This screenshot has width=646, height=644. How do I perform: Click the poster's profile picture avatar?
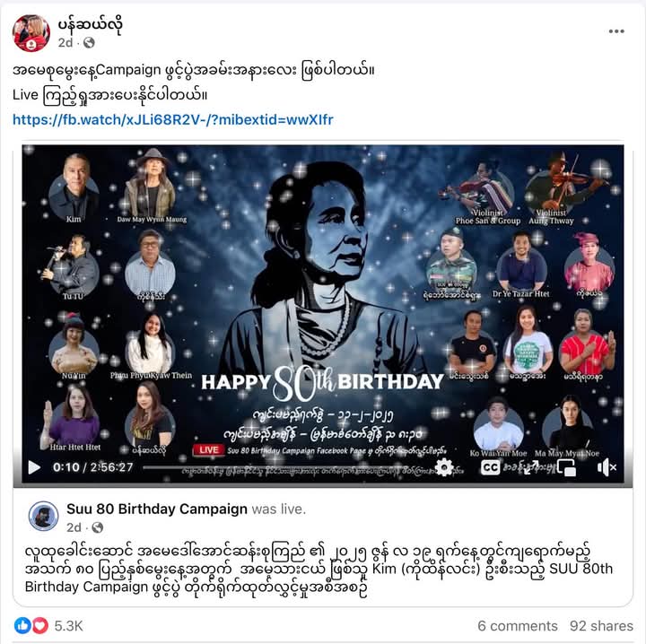tap(31, 33)
